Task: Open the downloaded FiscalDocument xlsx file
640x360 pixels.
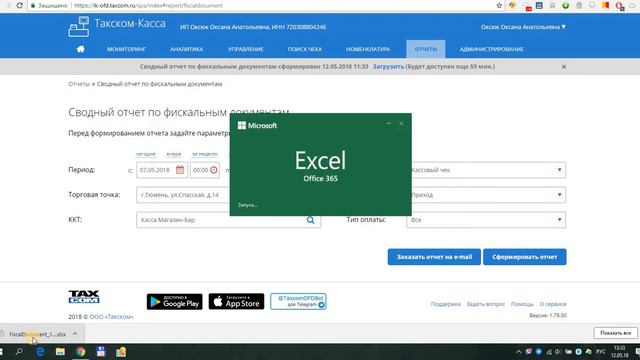Action: point(37,334)
